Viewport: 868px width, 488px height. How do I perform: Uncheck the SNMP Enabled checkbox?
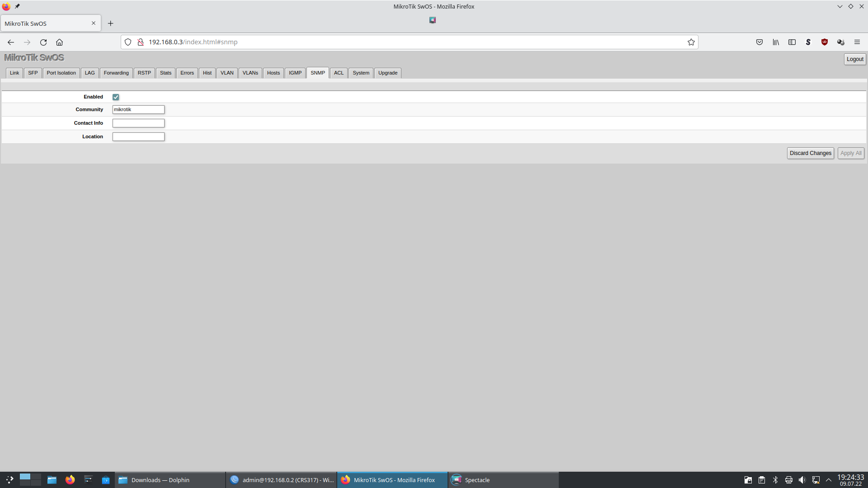click(x=116, y=97)
